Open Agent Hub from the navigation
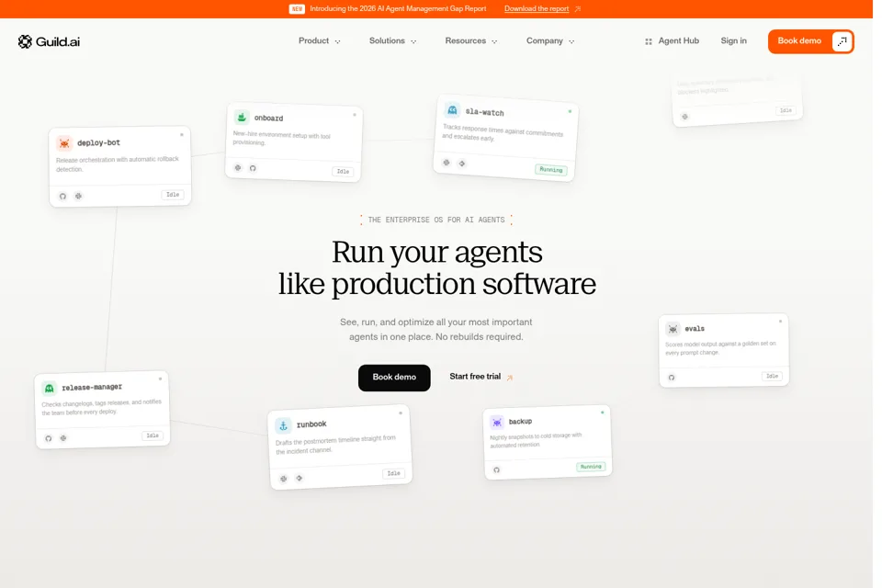Viewport: 882px width, 588px height. click(x=672, y=41)
